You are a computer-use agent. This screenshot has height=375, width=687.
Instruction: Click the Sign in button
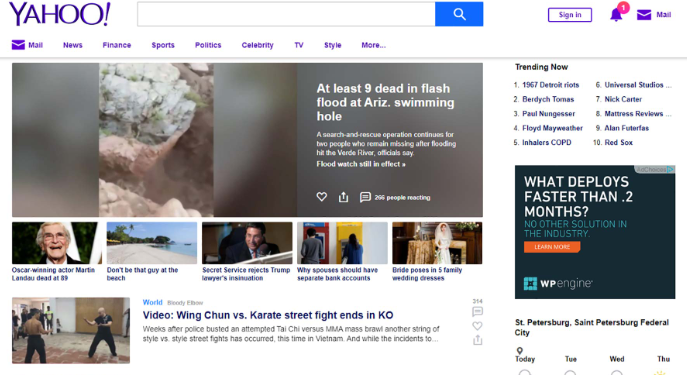click(570, 15)
